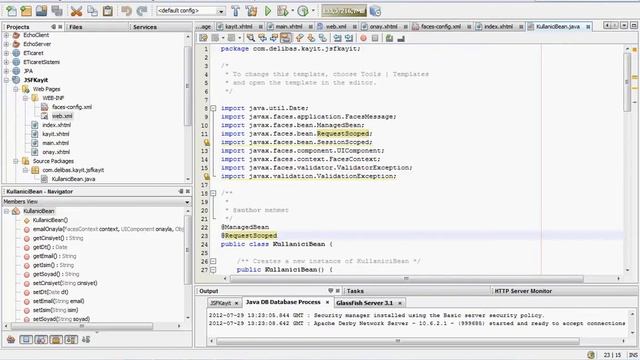Select web.xml in project tree
Viewport: 640px width, 360px height.
62,116
